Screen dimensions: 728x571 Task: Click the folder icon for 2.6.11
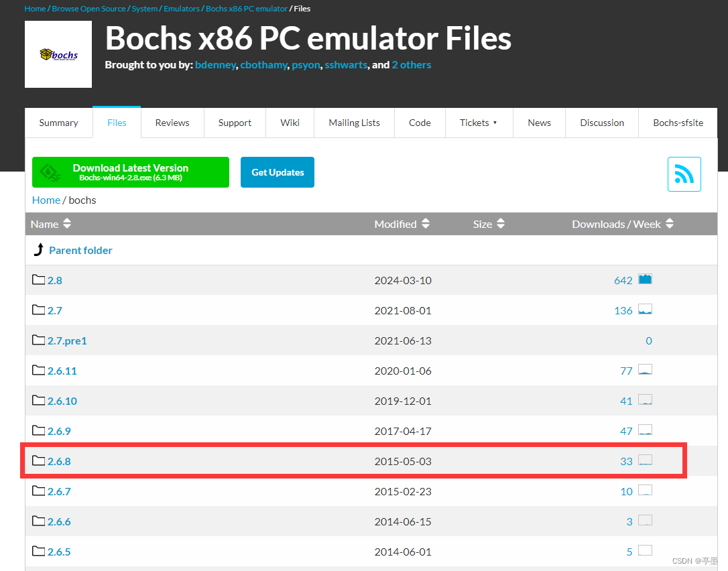[x=38, y=370]
